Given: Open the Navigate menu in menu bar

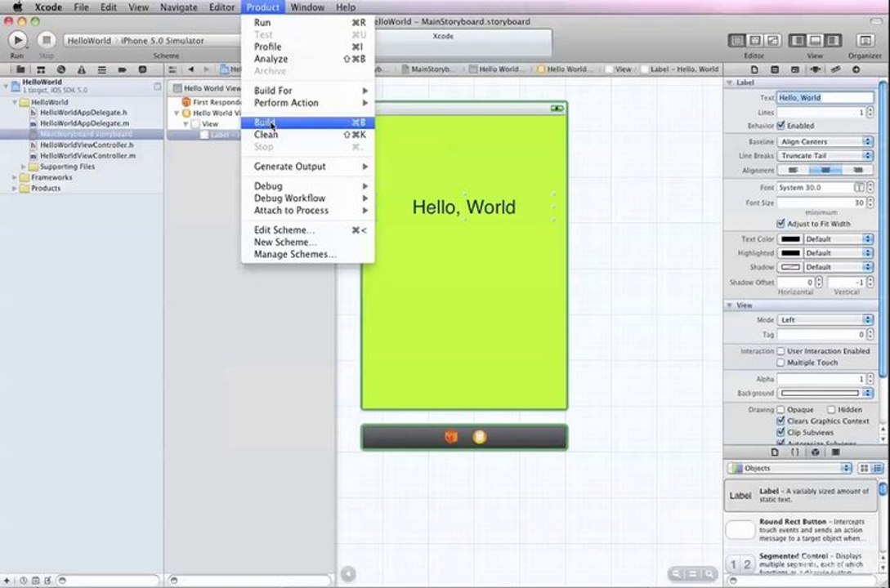Looking at the screenshot, I should tap(179, 7).
